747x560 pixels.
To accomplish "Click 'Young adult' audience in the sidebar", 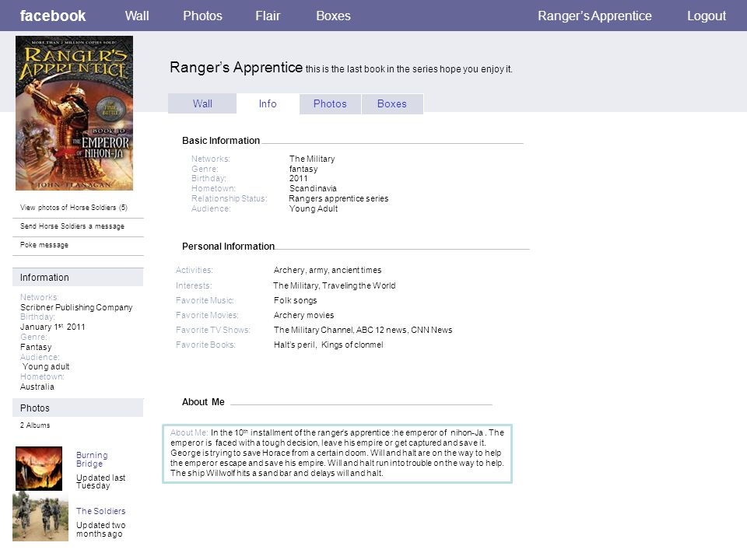I will click(x=46, y=366).
